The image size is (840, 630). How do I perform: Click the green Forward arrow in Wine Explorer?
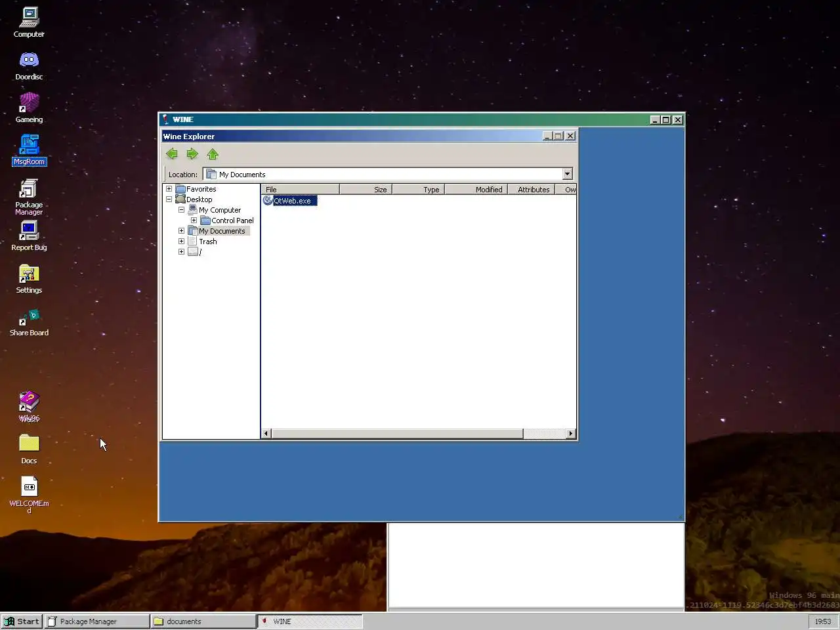(x=192, y=154)
